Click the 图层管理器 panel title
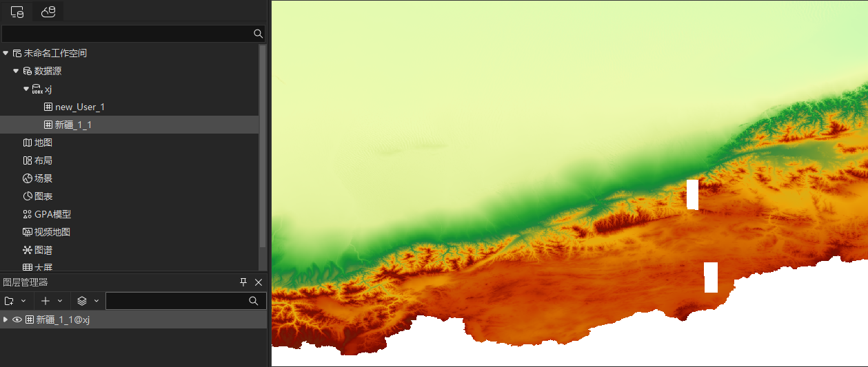Screen dimensions: 868x367 pyautogui.click(x=26, y=282)
